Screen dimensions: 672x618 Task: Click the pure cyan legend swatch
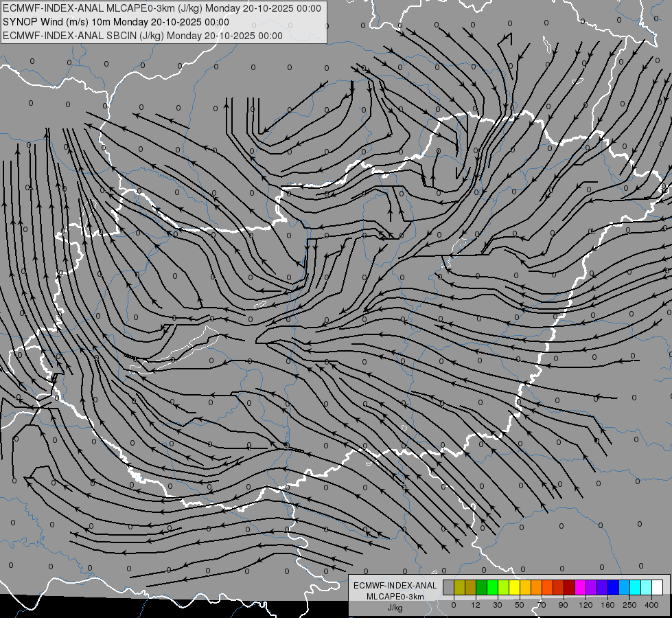pyautogui.click(x=635, y=587)
